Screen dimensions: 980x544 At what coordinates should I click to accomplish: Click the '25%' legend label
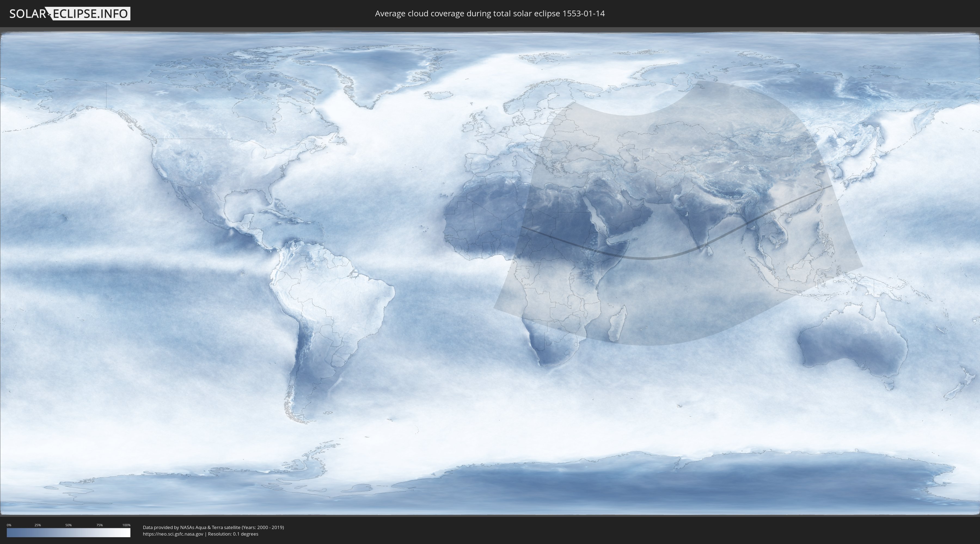click(38, 525)
